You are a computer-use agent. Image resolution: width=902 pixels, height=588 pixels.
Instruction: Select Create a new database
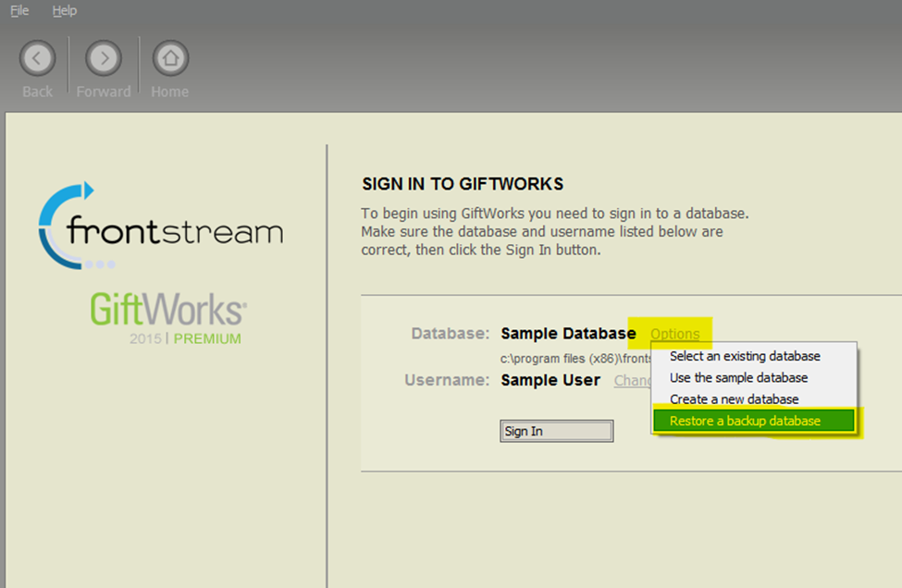click(x=754, y=398)
